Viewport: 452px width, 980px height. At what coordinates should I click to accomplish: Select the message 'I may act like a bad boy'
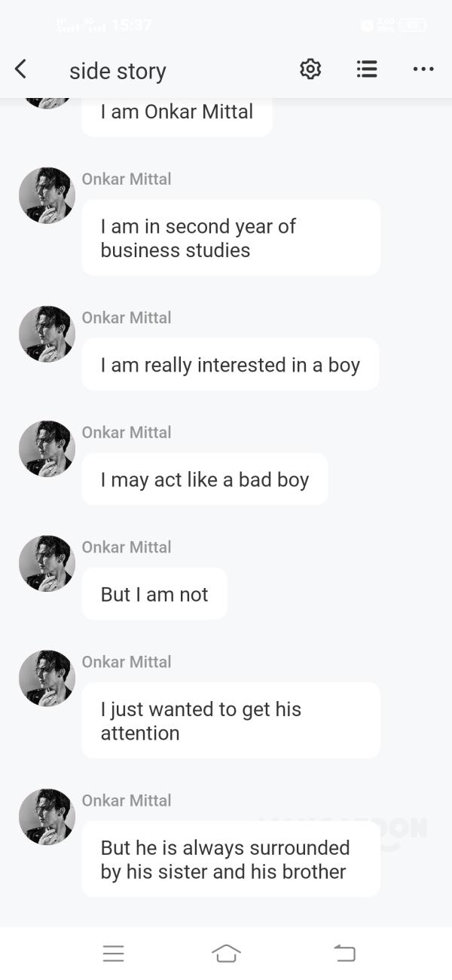[x=204, y=479]
